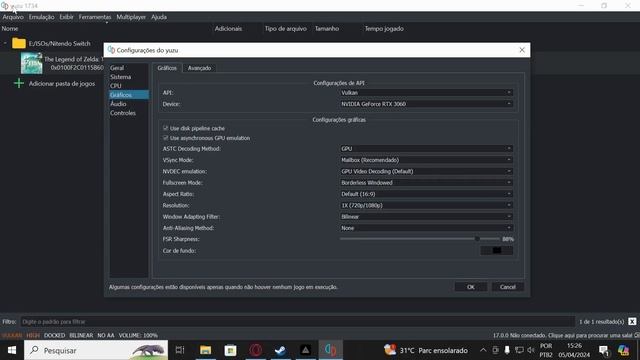640x360 pixels.
Task: Select CPU in the settings sidebar
Action: coord(116,86)
